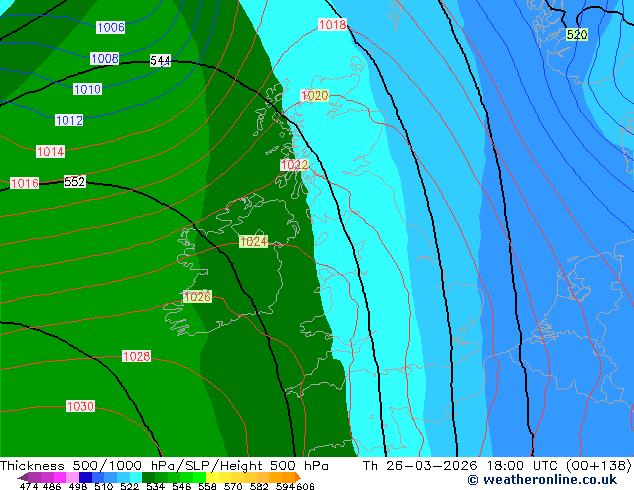Click the 1024 isobar label
The width and height of the screenshot is (634, 490).
pyautogui.click(x=254, y=242)
